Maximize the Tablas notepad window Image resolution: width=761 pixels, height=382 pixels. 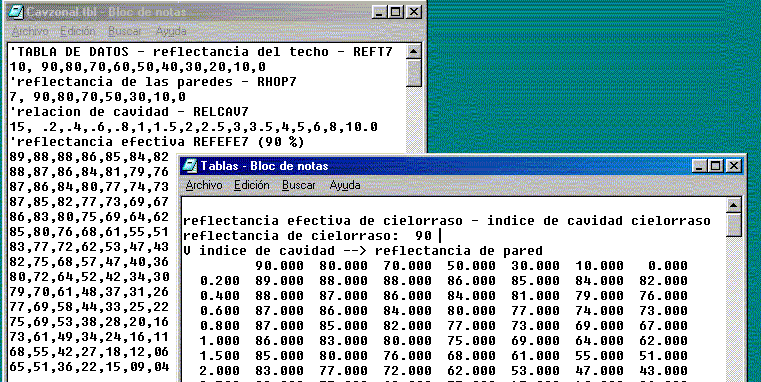click(714, 166)
